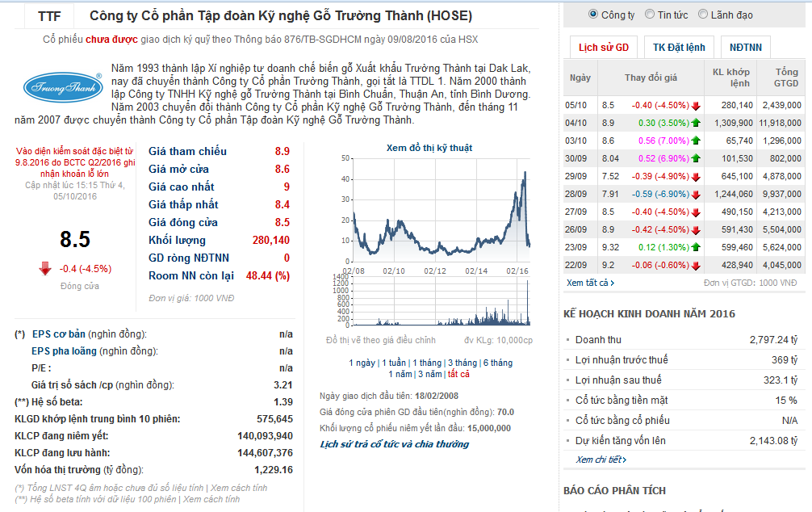Click the 1,309,900 volume cell
Image resolution: width=812 pixels, height=512 pixels.
tap(733, 124)
